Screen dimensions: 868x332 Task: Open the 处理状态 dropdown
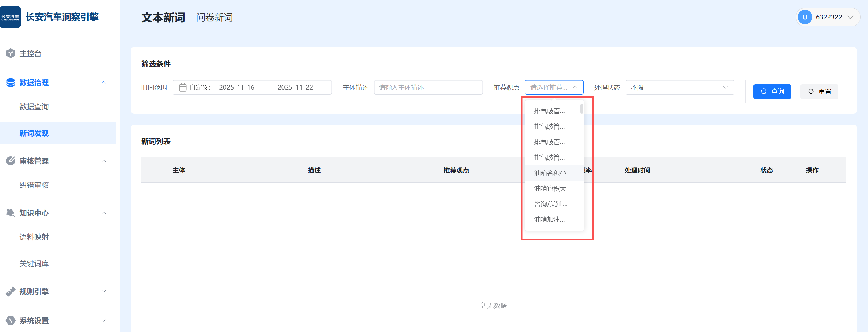pos(679,88)
